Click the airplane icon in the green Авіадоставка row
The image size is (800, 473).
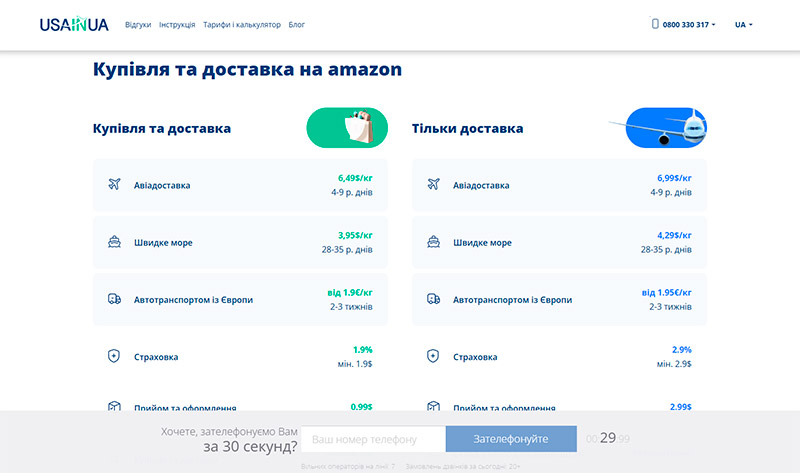pyautogui.click(x=114, y=184)
